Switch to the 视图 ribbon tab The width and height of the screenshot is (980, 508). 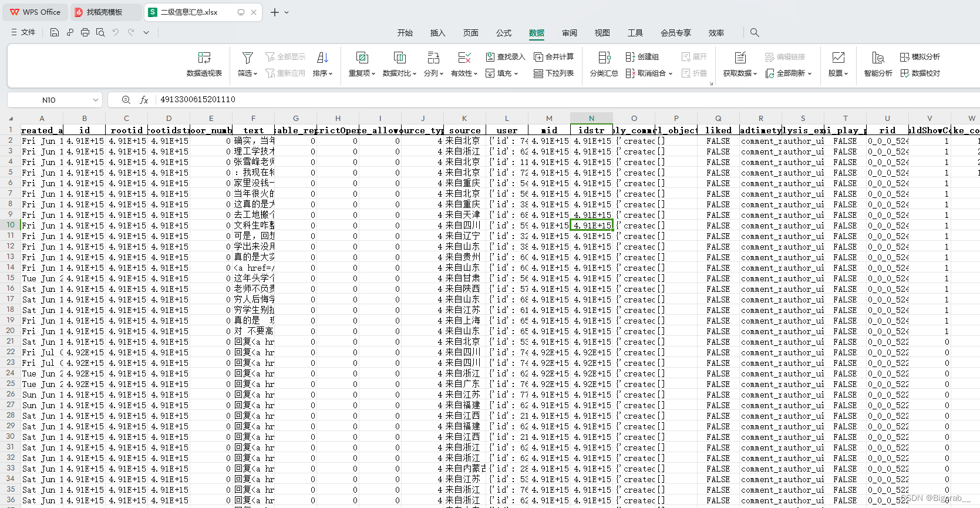602,33
